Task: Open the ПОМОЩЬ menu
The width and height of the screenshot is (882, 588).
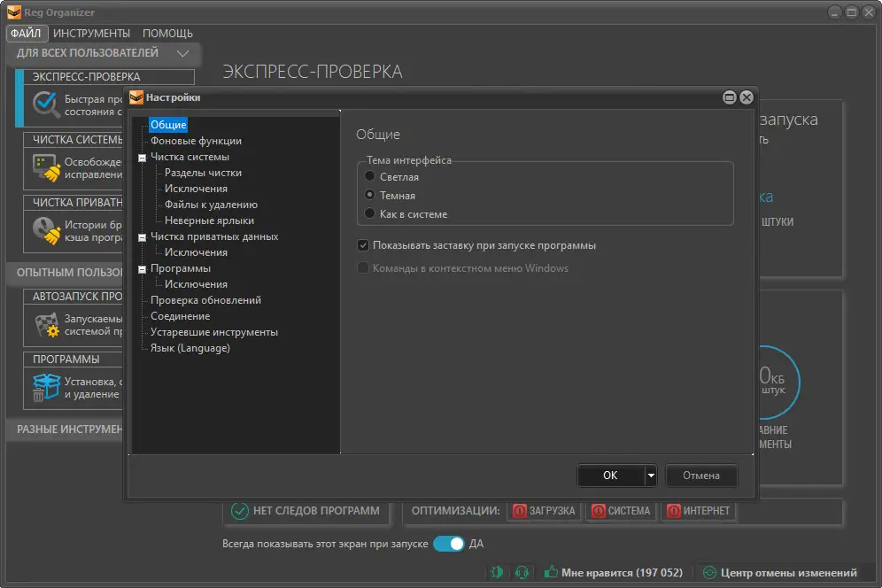Action: tap(167, 33)
